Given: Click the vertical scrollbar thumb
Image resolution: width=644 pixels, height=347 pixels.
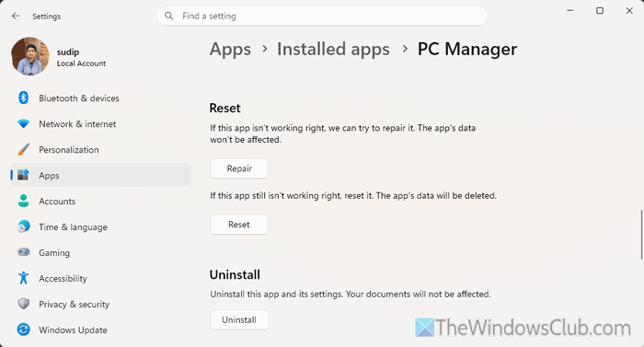Looking at the screenshot, I should (x=641, y=235).
